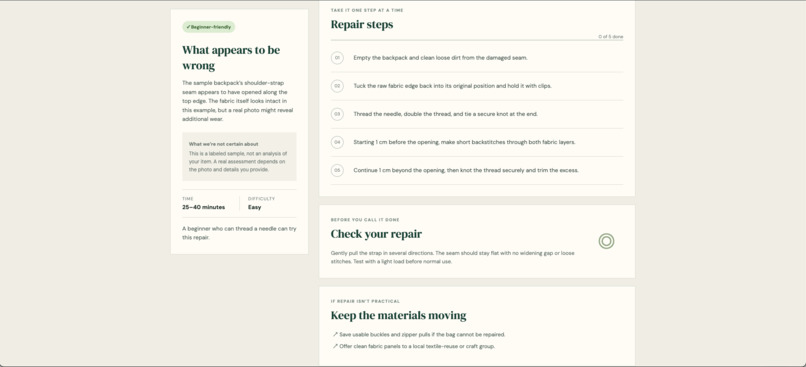Mark step 03 circle as done

coord(337,114)
